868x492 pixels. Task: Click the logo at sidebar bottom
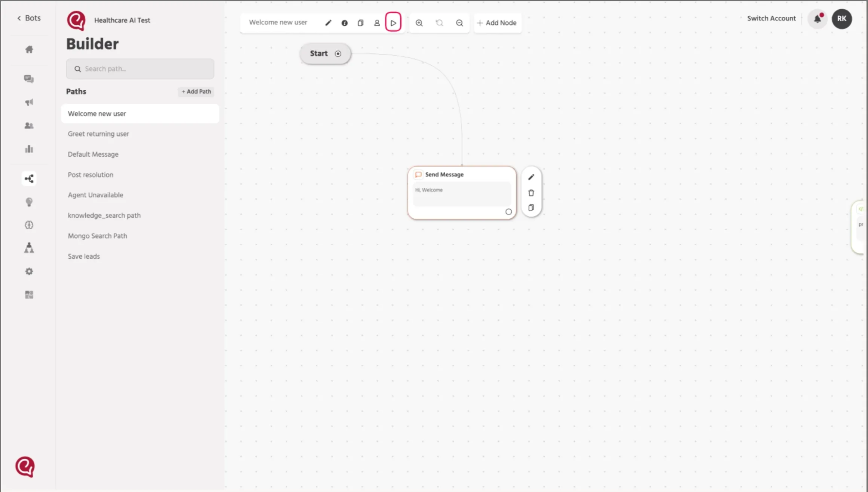pyautogui.click(x=25, y=467)
